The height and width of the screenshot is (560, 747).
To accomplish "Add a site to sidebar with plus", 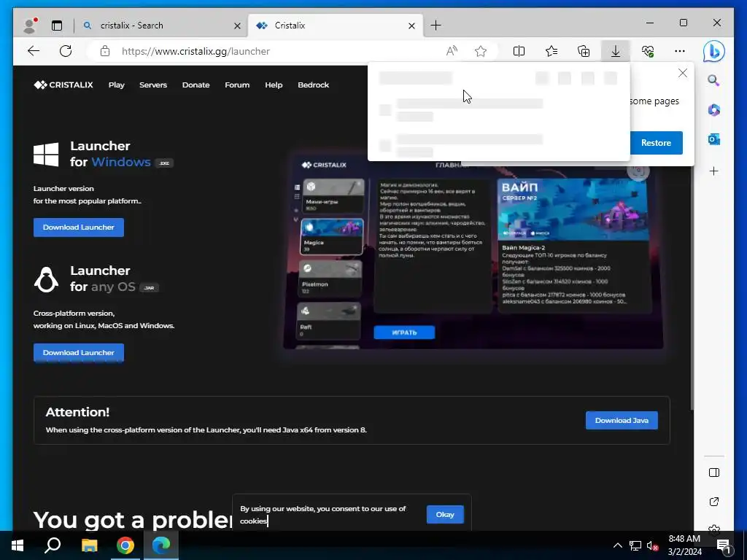I will (x=713, y=171).
